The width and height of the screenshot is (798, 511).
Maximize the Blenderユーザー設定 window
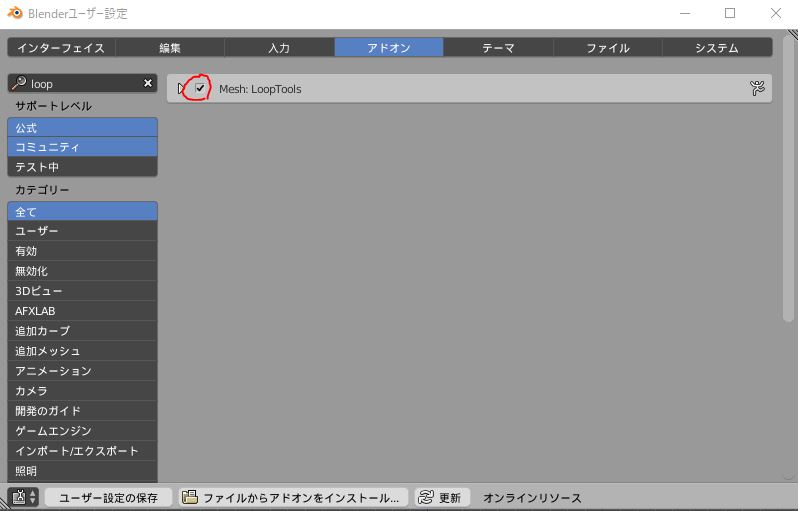(x=730, y=13)
